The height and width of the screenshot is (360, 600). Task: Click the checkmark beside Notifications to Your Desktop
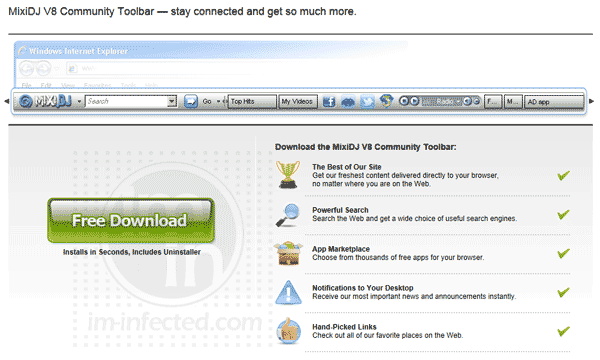click(x=563, y=293)
